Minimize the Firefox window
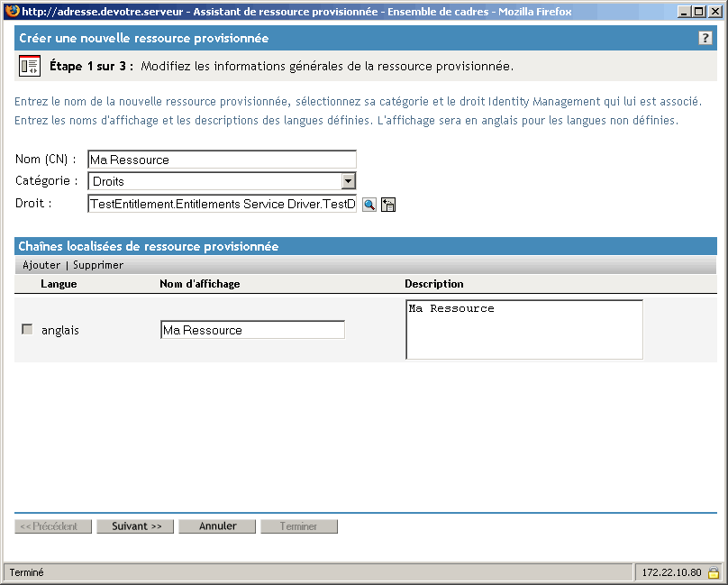 click(684, 12)
